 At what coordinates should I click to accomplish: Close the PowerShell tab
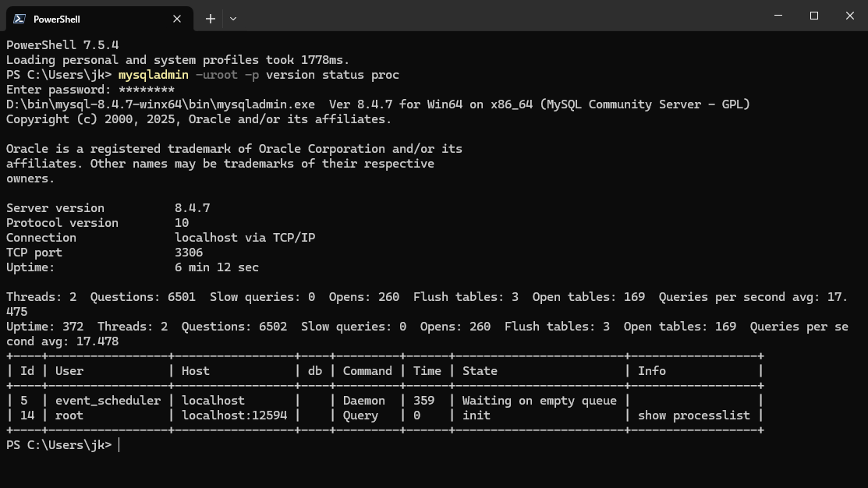(178, 19)
